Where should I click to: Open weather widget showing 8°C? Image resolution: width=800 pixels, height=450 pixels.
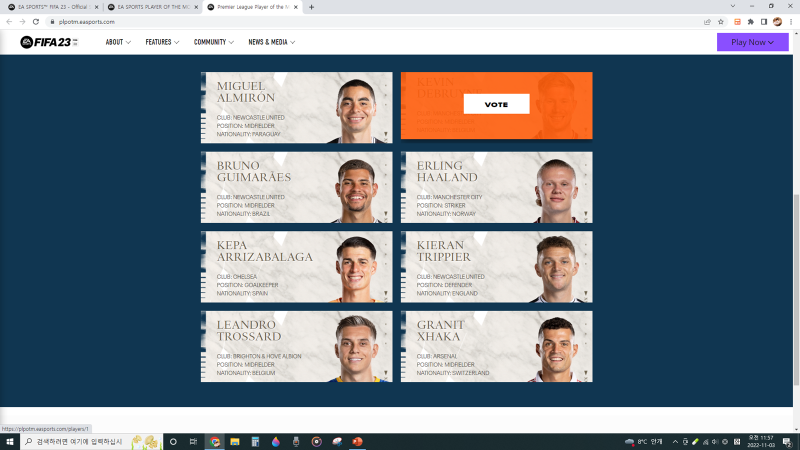click(644, 442)
